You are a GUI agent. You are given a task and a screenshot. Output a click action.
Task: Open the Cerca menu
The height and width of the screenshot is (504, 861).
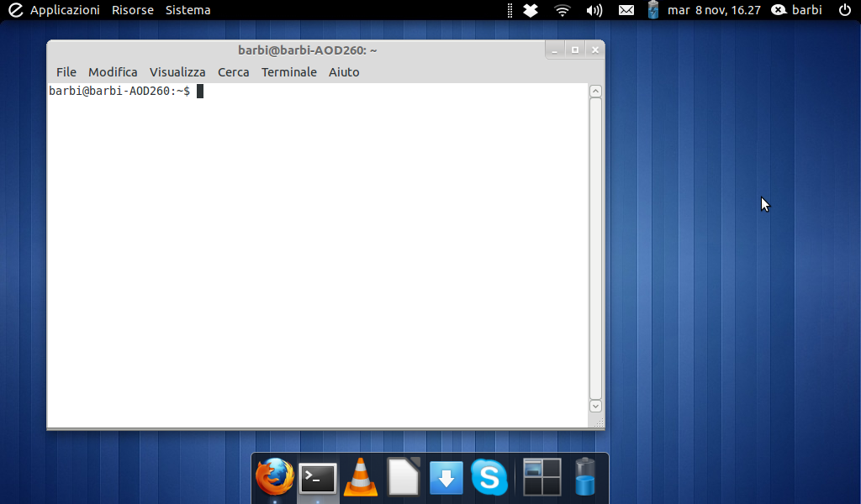(234, 72)
